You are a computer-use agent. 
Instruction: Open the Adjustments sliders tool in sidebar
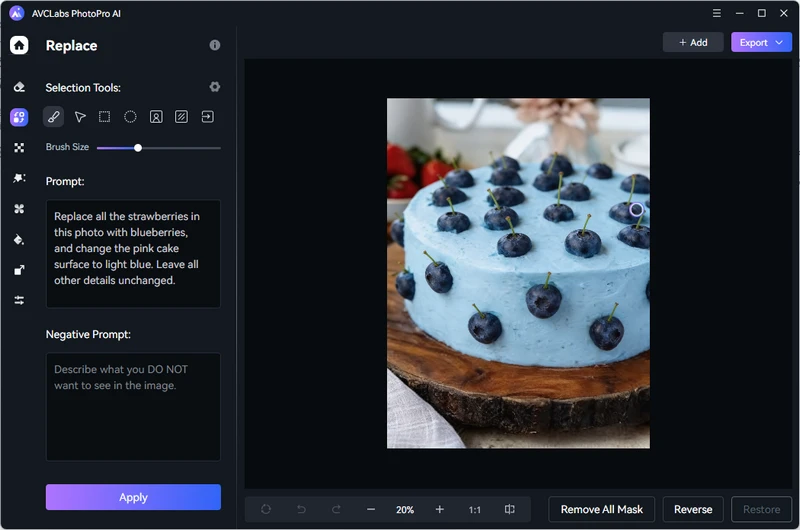19,300
